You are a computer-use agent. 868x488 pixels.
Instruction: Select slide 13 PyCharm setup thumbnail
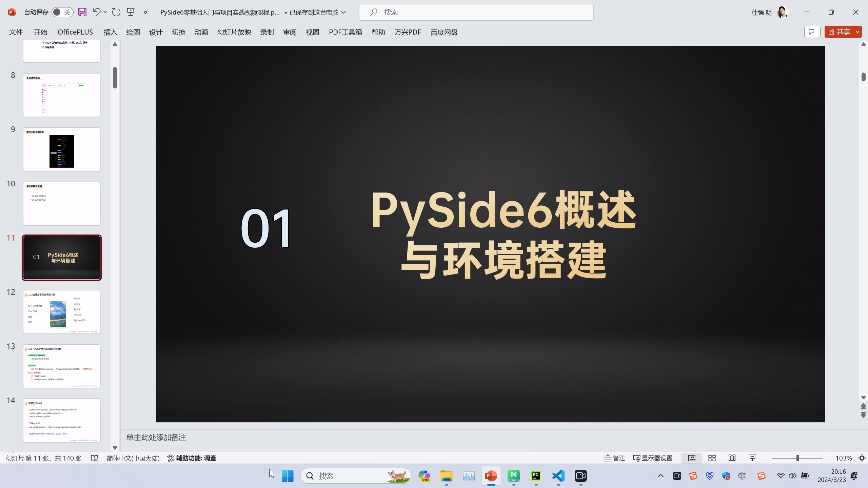pyautogui.click(x=62, y=366)
